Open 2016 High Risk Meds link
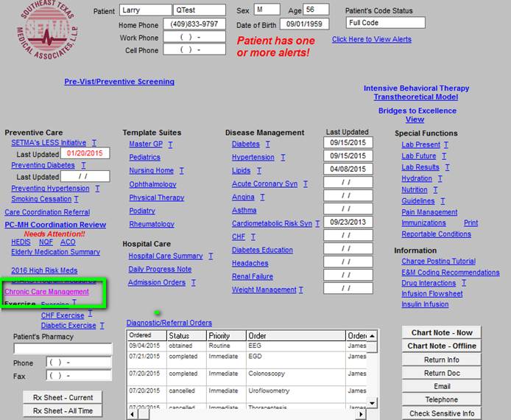 pos(44,270)
